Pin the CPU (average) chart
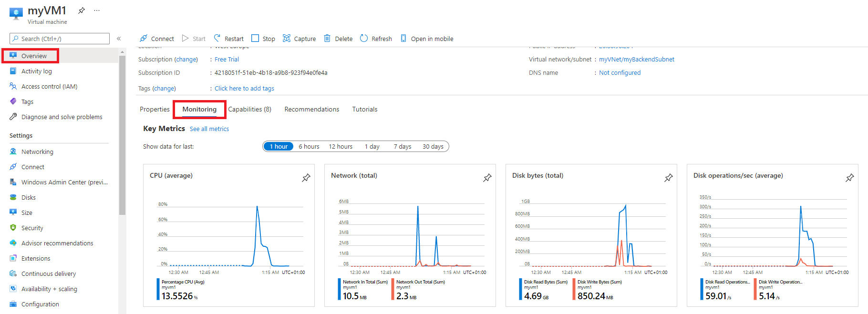 [x=306, y=178]
